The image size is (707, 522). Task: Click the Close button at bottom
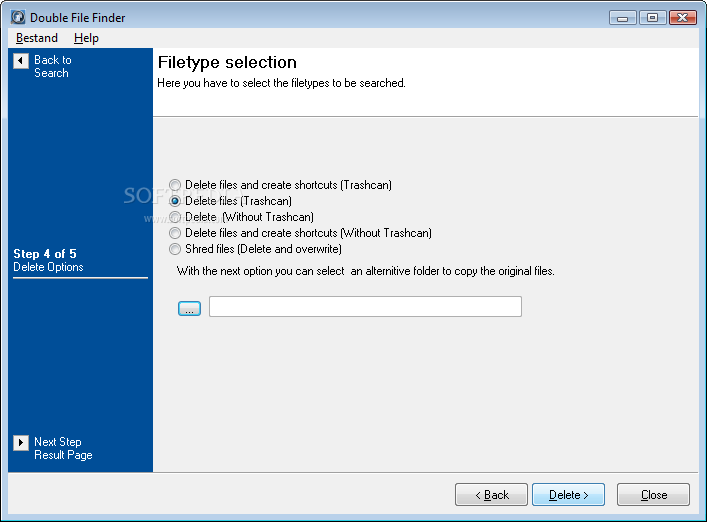[x=653, y=495]
